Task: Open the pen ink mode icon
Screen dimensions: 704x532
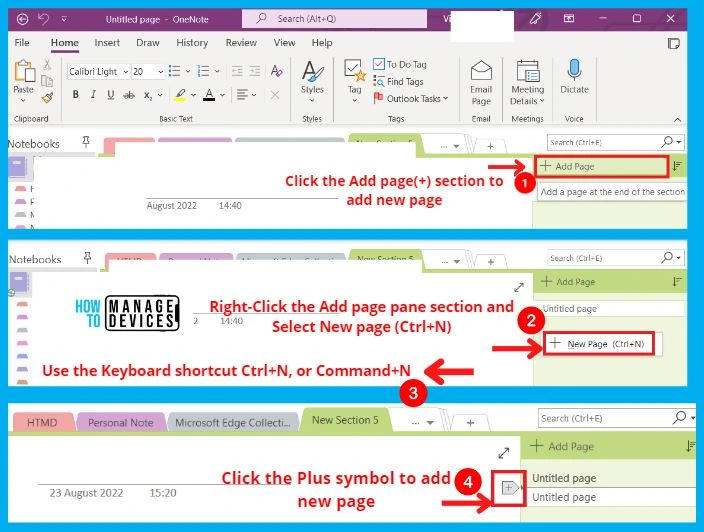Action: tap(535, 18)
